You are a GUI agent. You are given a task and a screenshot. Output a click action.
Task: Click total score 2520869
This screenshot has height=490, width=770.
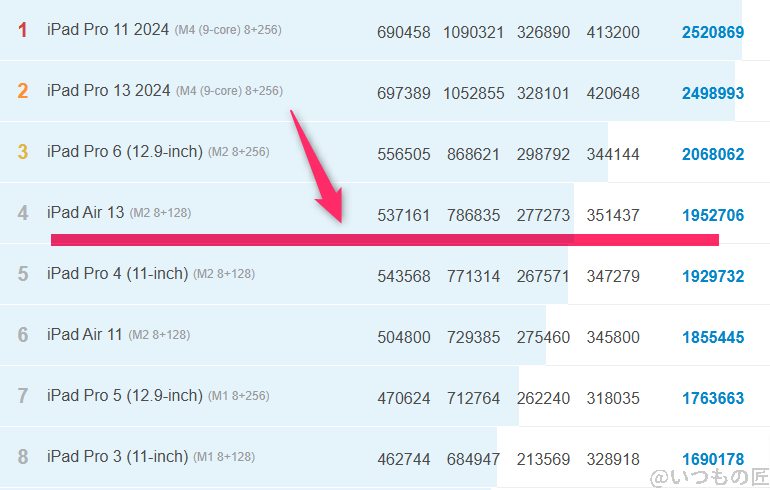click(x=713, y=32)
